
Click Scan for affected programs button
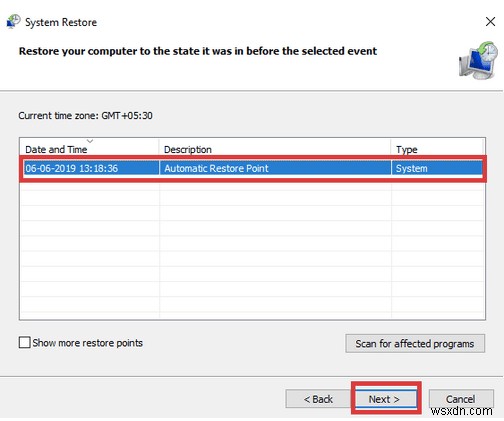[x=415, y=343]
